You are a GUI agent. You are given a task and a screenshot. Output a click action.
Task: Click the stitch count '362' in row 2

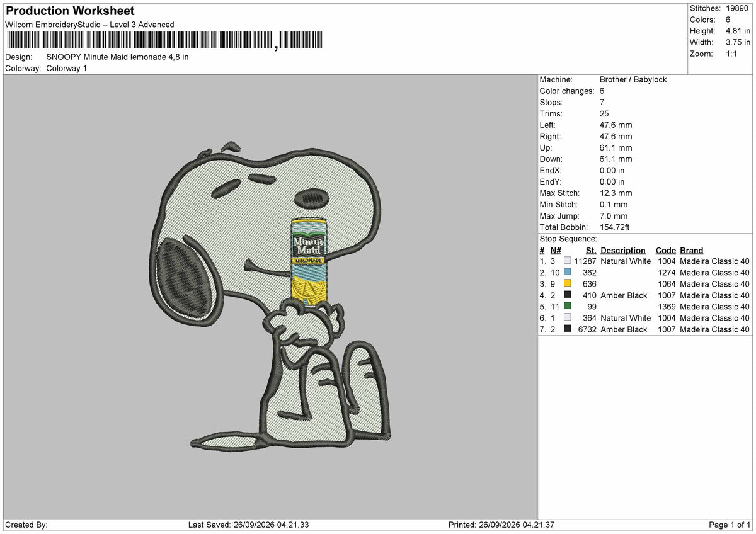tap(590, 272)
